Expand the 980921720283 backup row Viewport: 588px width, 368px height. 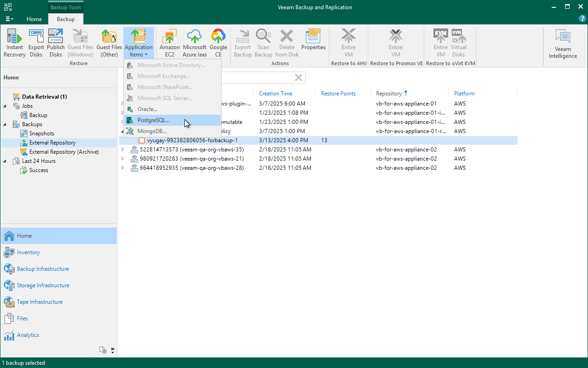tap(122, 159)
